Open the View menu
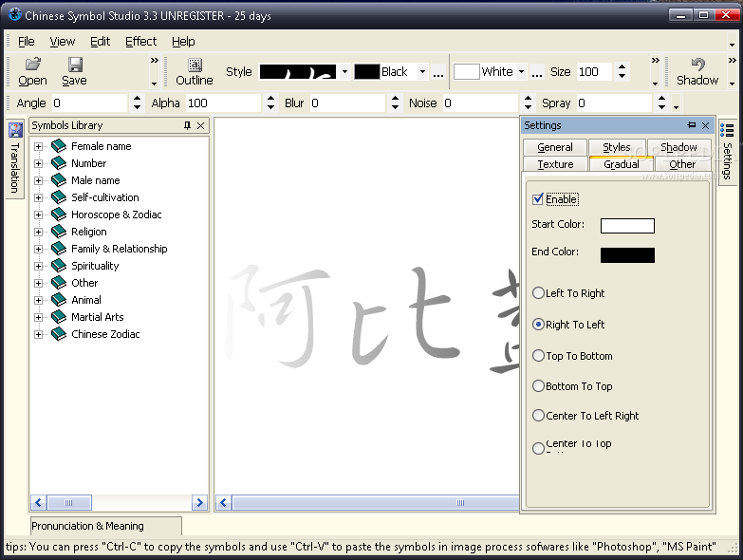The height and width of the screenshot is (560, 743). 62,42
